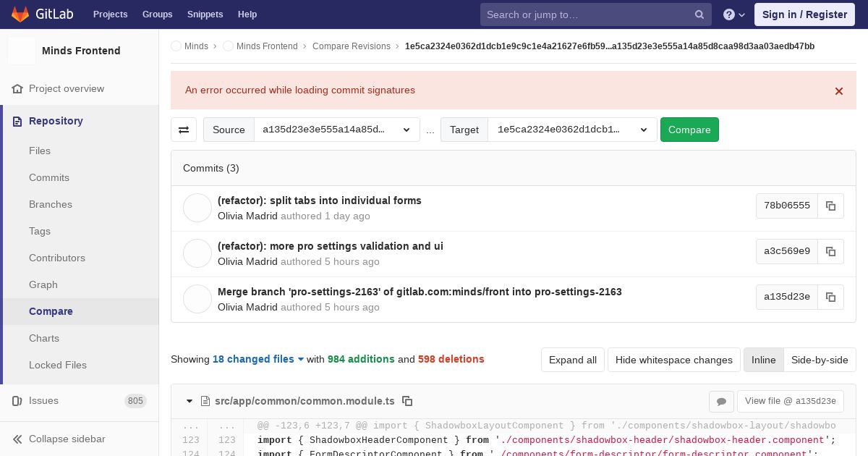This screenshot has width=868, height=456.
Task: Click the green Compare button
Action: [689, 130]
